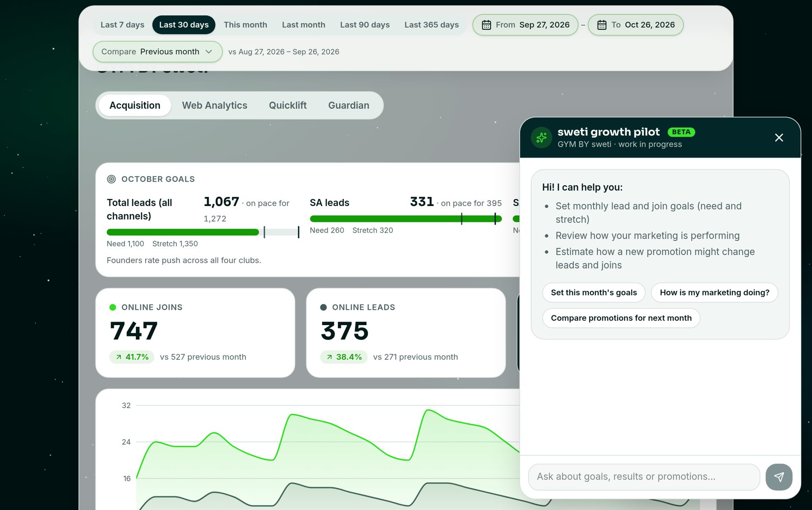Click the calendar icon in the From date field
The height and width of the screenshot is (510, 812).
(x=486, y=25)
